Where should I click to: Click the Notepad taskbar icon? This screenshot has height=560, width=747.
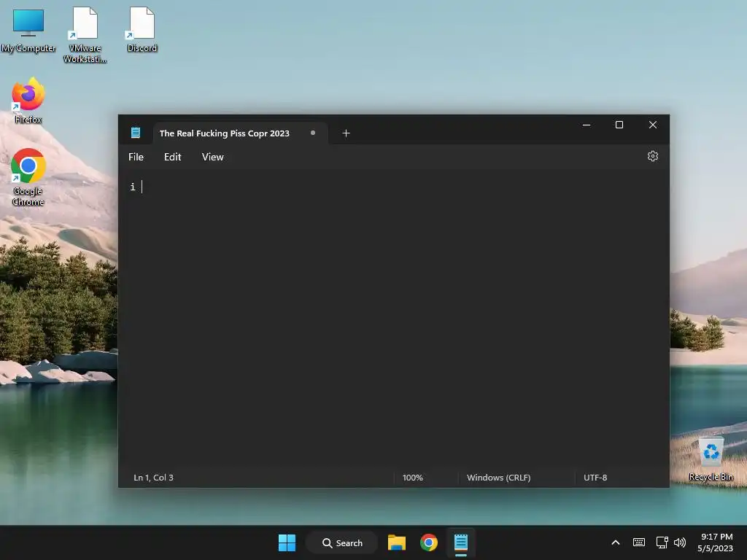coord(461,542)
